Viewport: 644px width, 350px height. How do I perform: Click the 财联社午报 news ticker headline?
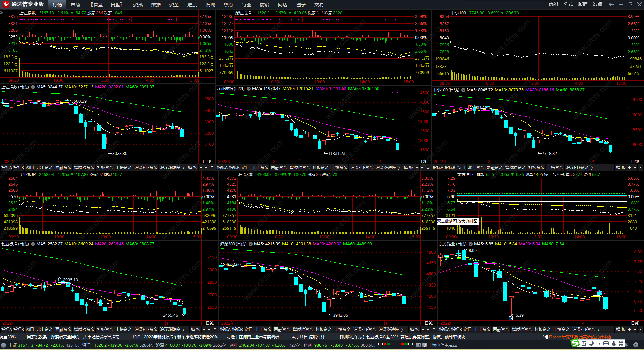click(402, 337)
